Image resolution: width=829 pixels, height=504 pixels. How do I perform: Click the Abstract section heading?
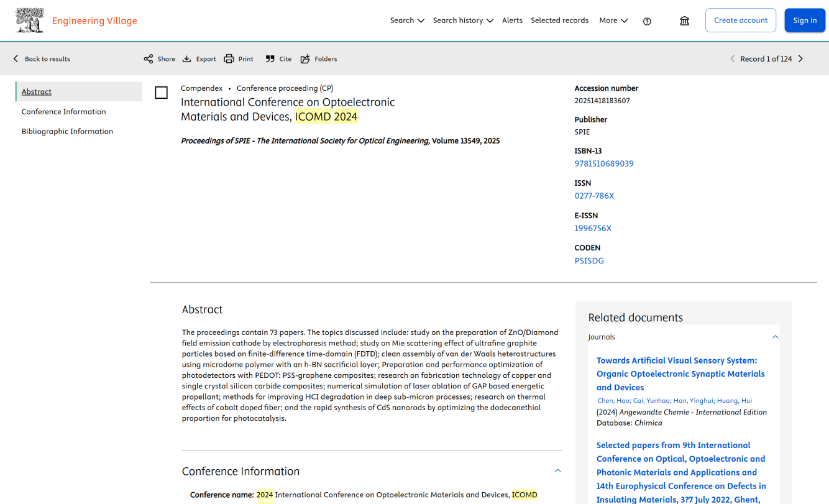pyautogui.click(x=202, y=309)
